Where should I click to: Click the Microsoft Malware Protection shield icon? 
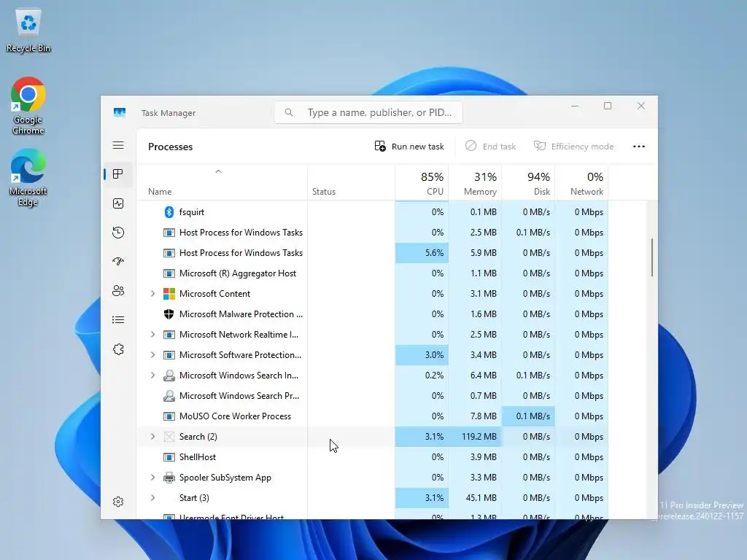[x=169, y=314]
